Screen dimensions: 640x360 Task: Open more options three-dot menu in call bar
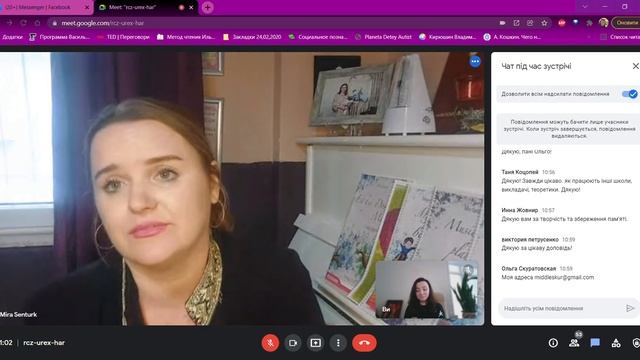[338, 343]
